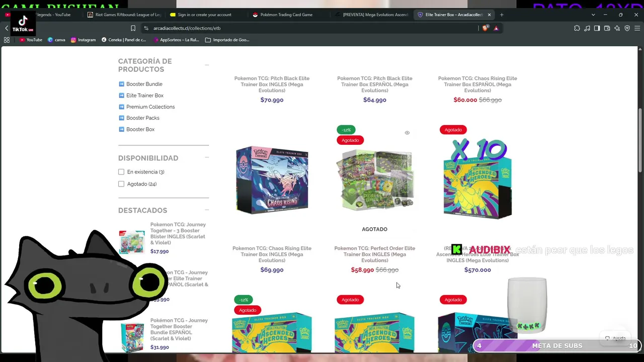The height and width of the screenshot is (362, 644).
Task: Click the $70.990 price text
Action: 272,100
